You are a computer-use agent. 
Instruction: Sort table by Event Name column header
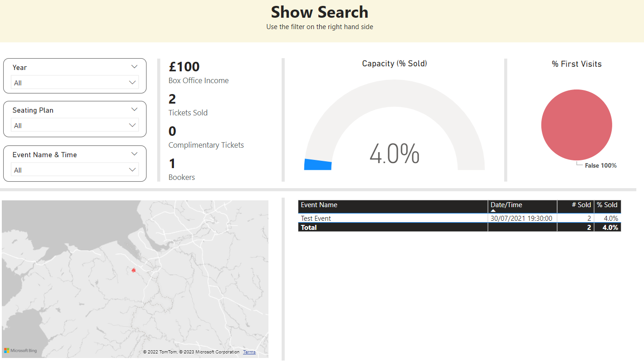coord(393,207)
